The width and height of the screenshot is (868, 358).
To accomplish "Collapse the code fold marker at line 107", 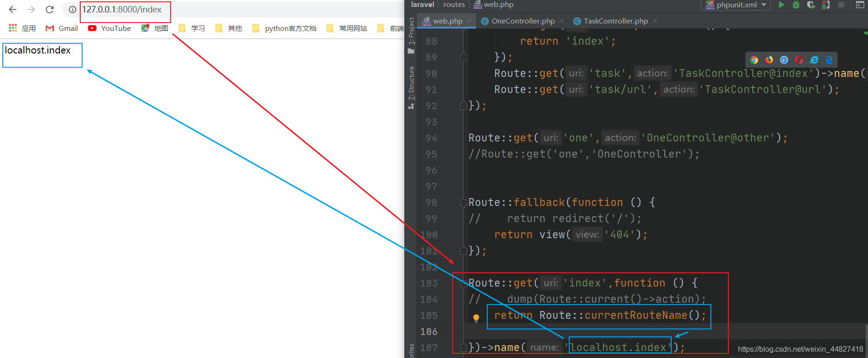I will pyautogui.click(x=464, y=347).
